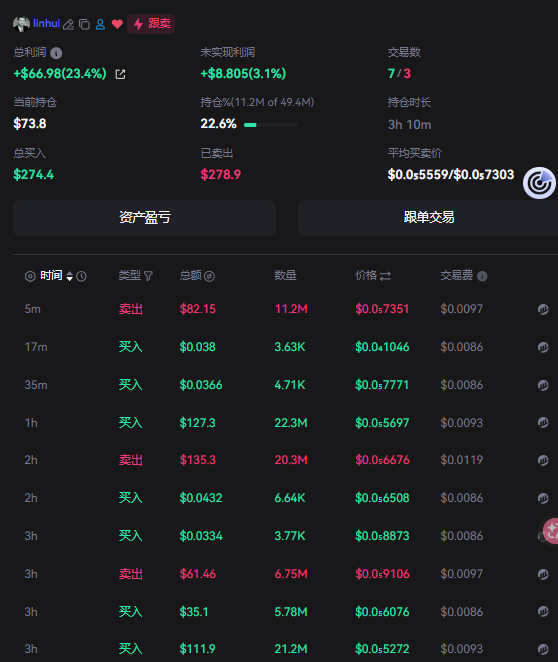Open transaction icon for $0.038 row
The width and height of the screenshot is (558, 662).
click(543, 347)
